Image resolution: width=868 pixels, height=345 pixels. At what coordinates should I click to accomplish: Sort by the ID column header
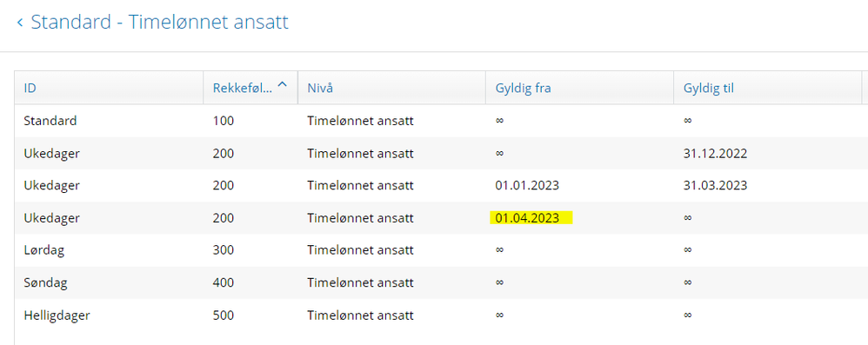[x=109, y=88]
